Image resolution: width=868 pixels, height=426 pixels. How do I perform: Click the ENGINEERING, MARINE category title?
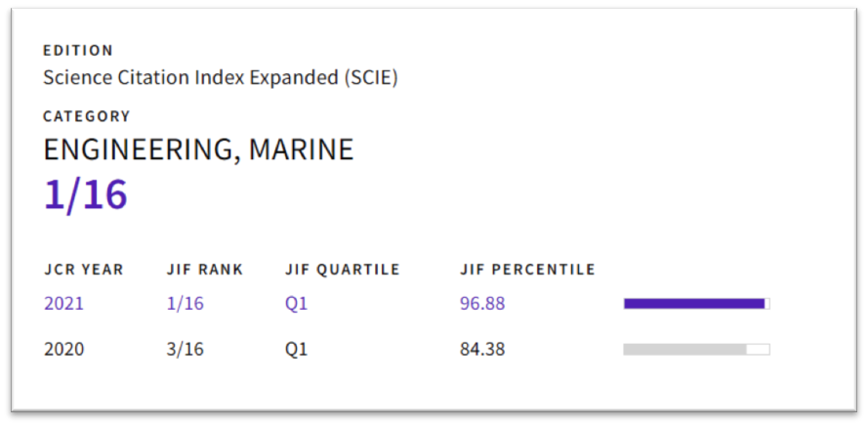point(198,149)
